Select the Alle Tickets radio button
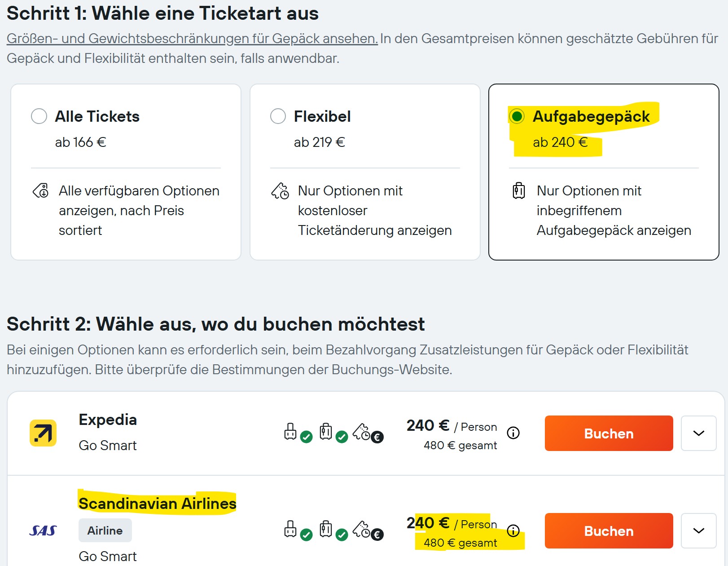This screenshot has width=728, height=566. point(39,116)
